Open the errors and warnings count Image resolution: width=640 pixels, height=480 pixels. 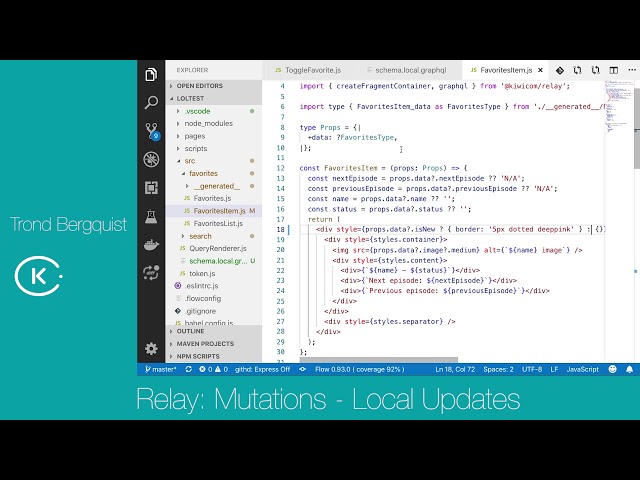point(213,369)
